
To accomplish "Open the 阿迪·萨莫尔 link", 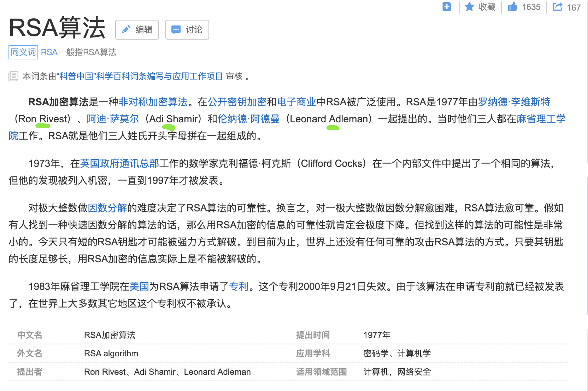I will 113,119.
